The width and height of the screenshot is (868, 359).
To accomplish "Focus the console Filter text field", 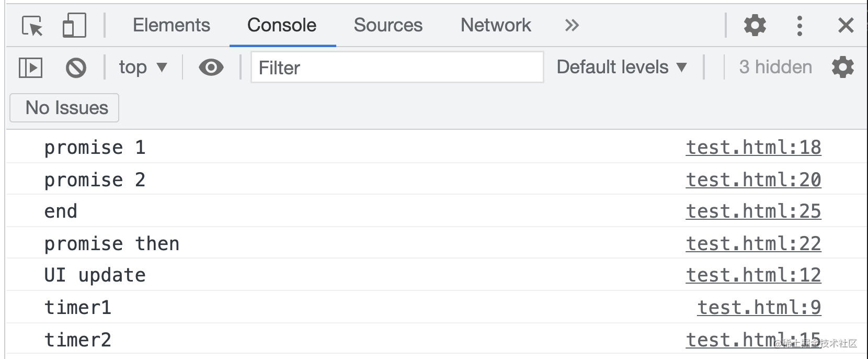I will [397, 68].
